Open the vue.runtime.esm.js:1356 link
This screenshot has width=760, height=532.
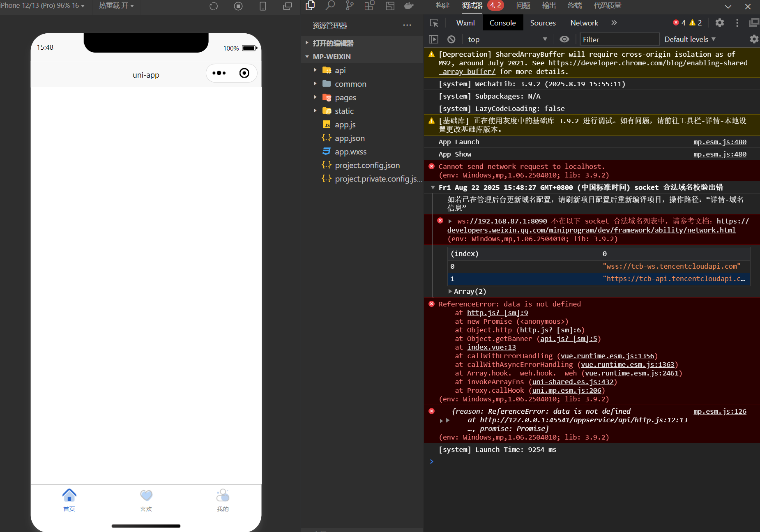pyautogui.click(x=607, y=356)
